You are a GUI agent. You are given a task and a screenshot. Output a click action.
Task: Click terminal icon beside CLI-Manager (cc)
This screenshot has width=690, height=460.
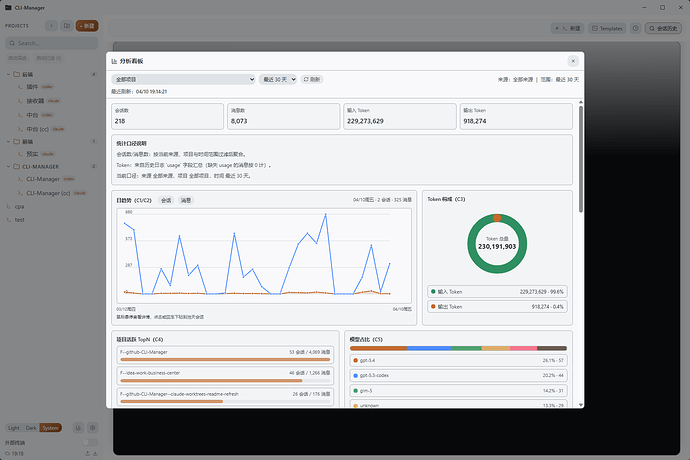[x=20, y=193]
